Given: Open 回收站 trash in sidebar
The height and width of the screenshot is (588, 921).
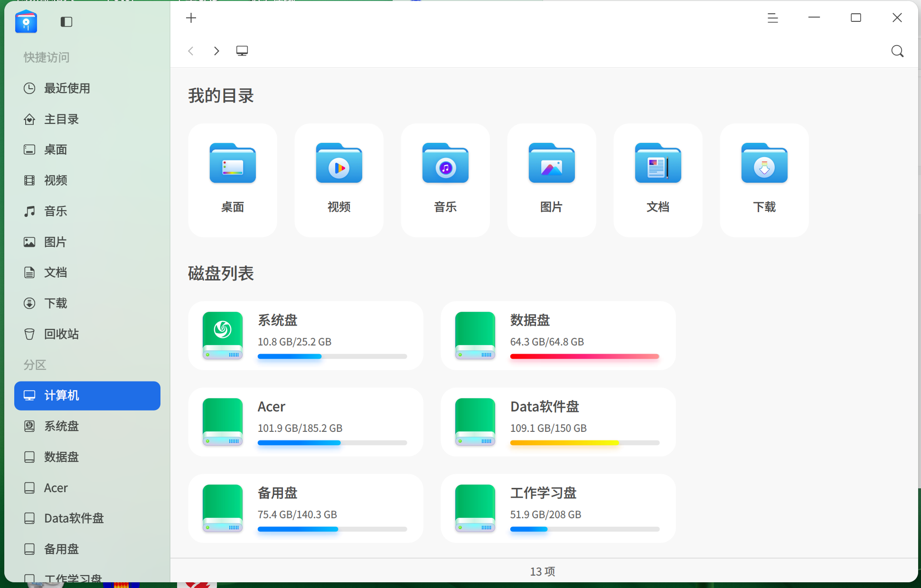Looking at the screenshot, I should [x=87, y=334].
